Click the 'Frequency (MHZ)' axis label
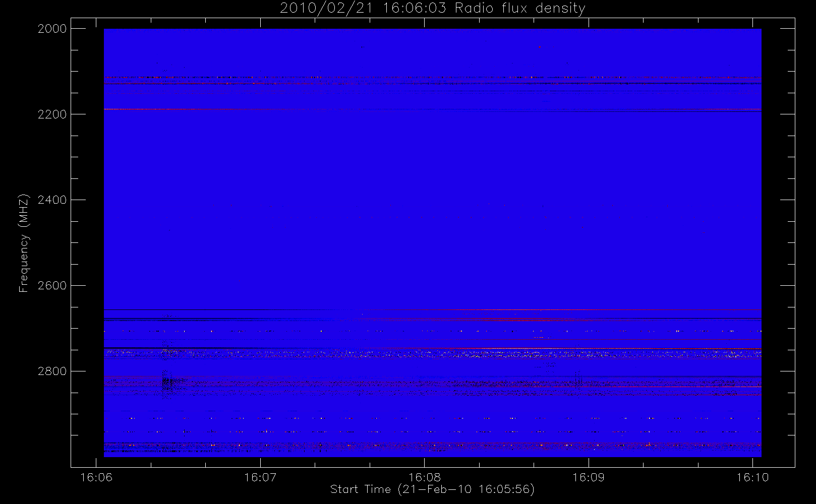 (x=23, y=243)
